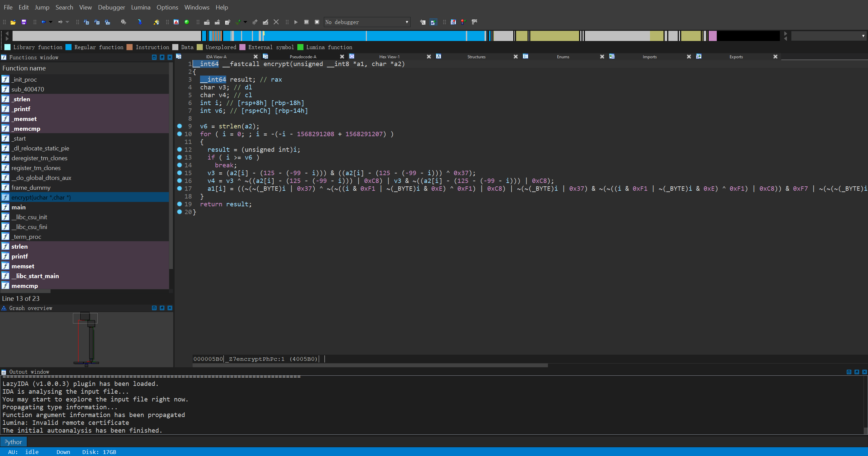Expand the back-navigation history dropdown arrow

tap(51, 22)
